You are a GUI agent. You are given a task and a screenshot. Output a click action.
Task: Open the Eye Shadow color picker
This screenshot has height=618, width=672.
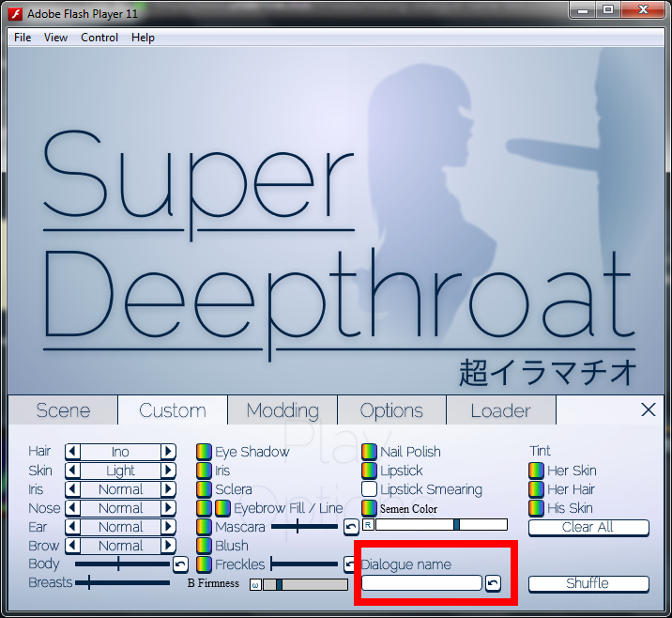tap(204, 452)
